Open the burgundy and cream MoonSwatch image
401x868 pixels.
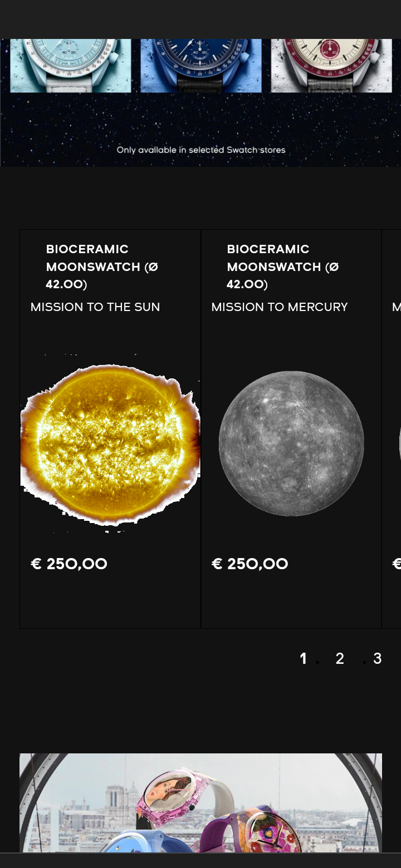331,65
